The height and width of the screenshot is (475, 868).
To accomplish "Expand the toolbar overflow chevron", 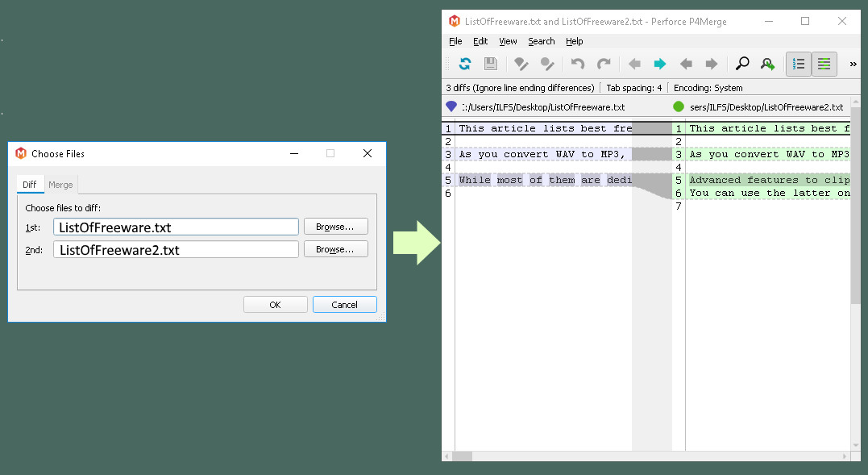I will (853, 65).
